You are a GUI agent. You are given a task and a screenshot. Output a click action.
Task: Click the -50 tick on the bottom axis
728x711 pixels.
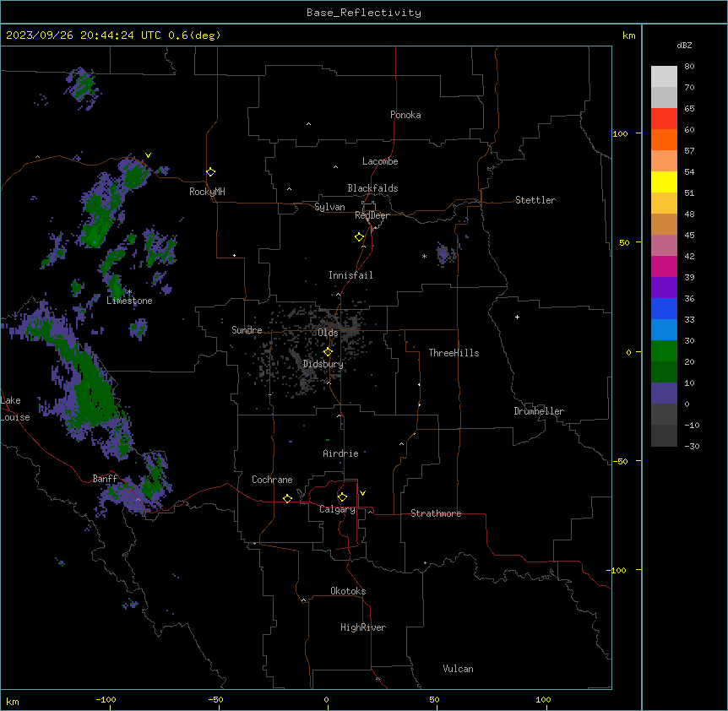[215, 699]
